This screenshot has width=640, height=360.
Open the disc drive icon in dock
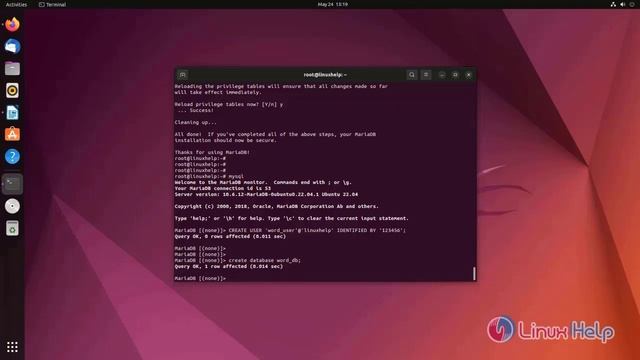click(x=12, y=206)
